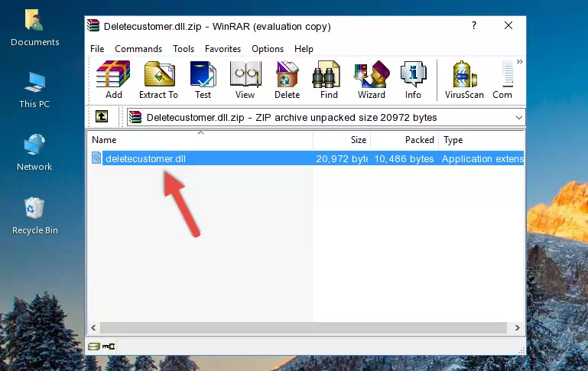Click the deletecustomer.dll file icon
This screenshot has width=588, height=371.
pos(96,158)
